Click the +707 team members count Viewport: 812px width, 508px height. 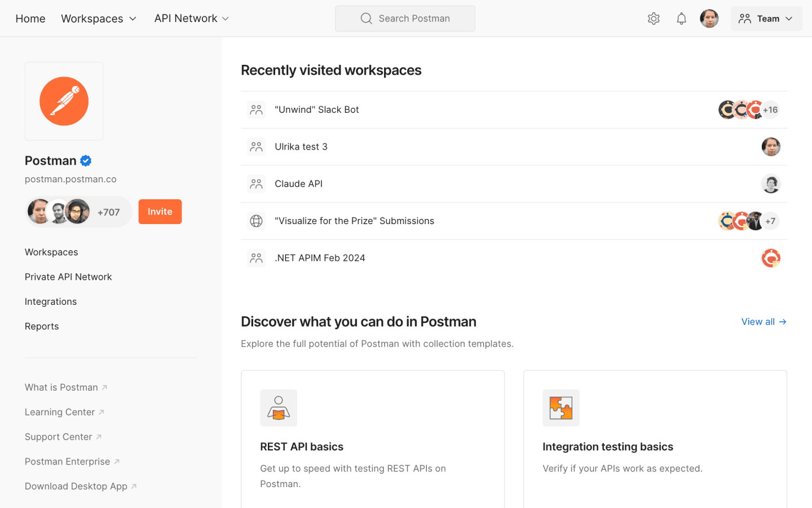[109, 212]
